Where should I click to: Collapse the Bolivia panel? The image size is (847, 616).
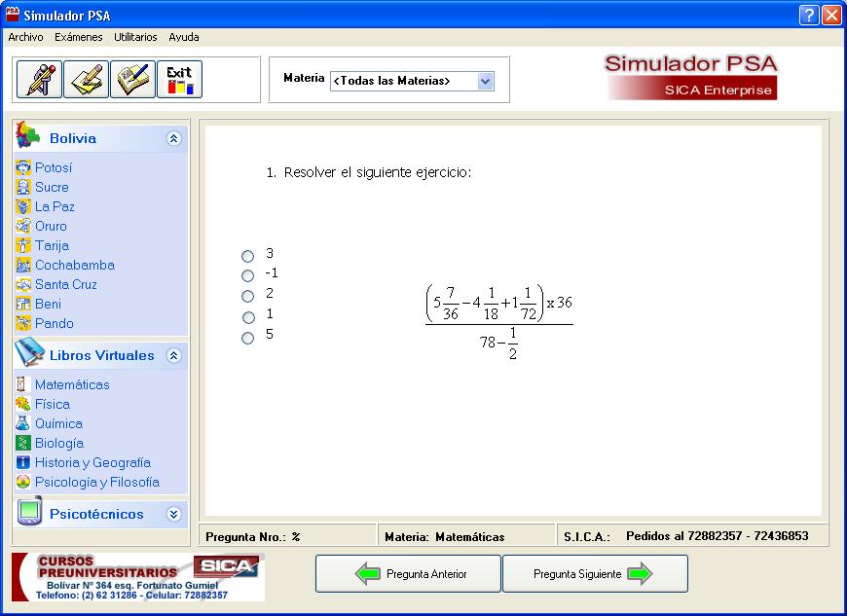pyautogui.click(x=173, y=138)
